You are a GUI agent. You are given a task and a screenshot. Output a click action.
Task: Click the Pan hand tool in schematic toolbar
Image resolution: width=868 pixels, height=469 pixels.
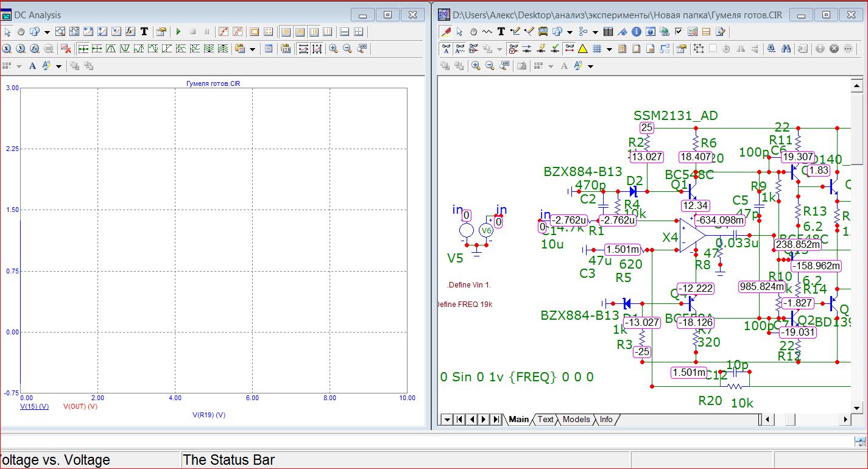tap(473, 32)
